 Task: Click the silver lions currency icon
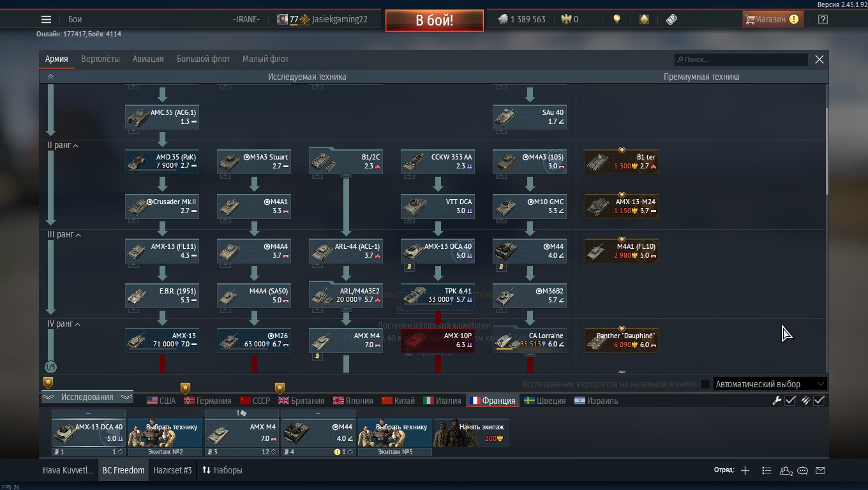coord(503,19)
